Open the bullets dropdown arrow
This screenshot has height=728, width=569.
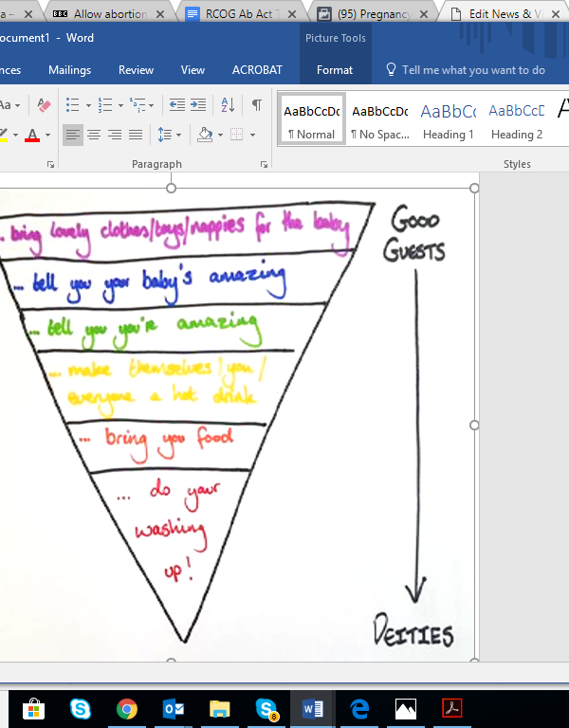88,105
